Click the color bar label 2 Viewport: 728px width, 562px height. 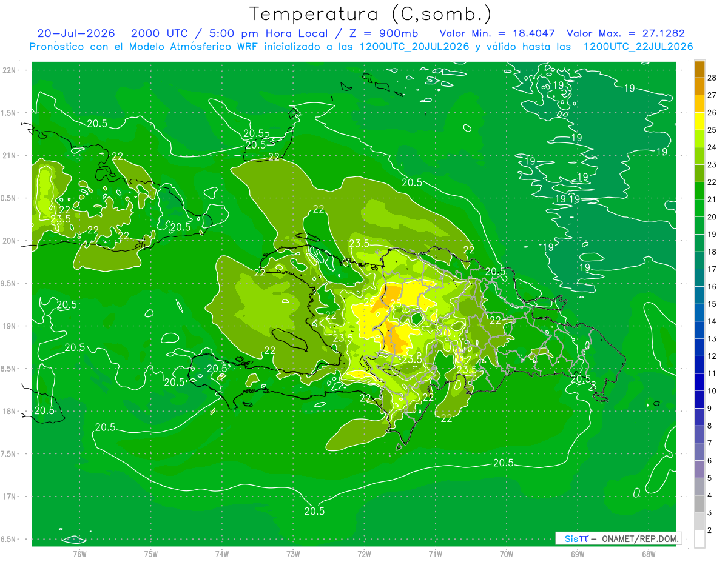coord(709,530)
